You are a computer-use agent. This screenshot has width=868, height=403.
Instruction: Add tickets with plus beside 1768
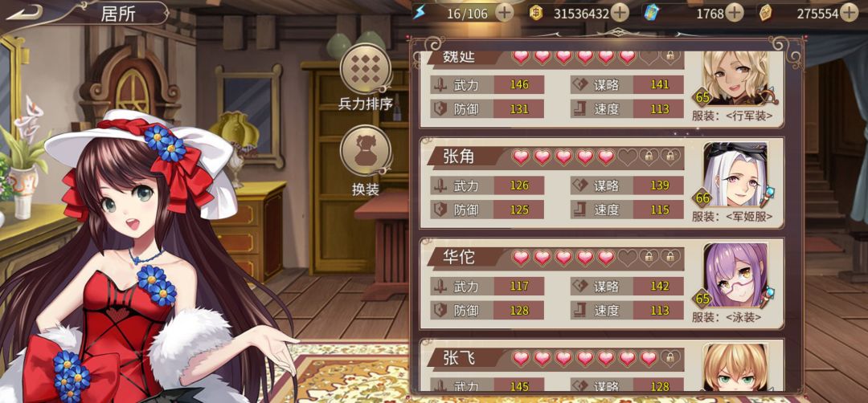(x=734, y=13)
